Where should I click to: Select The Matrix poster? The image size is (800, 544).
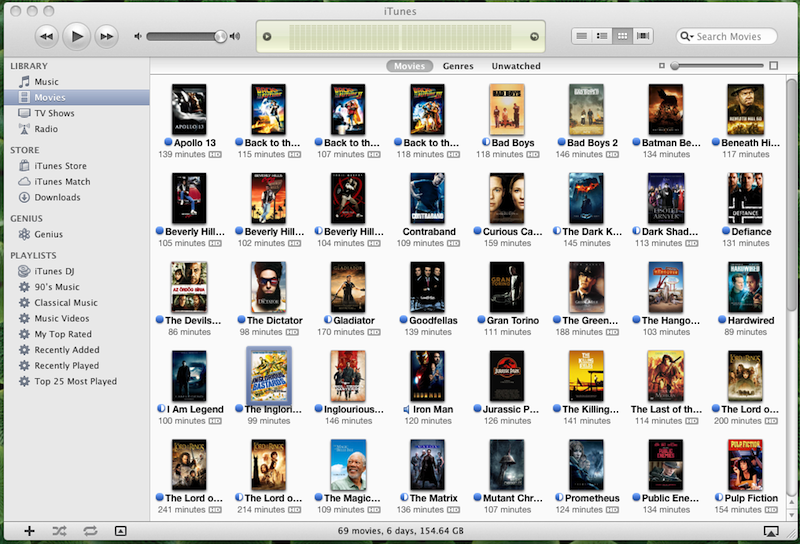(x=428, y=464)
